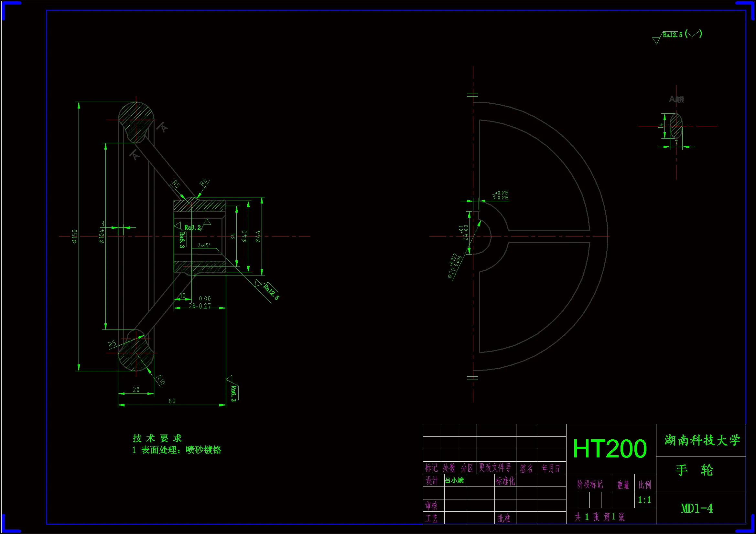Select the ø150 diameter dimension text
Image resolution: width=756 pixels, height=534 pixels.
tap(75, 236)
